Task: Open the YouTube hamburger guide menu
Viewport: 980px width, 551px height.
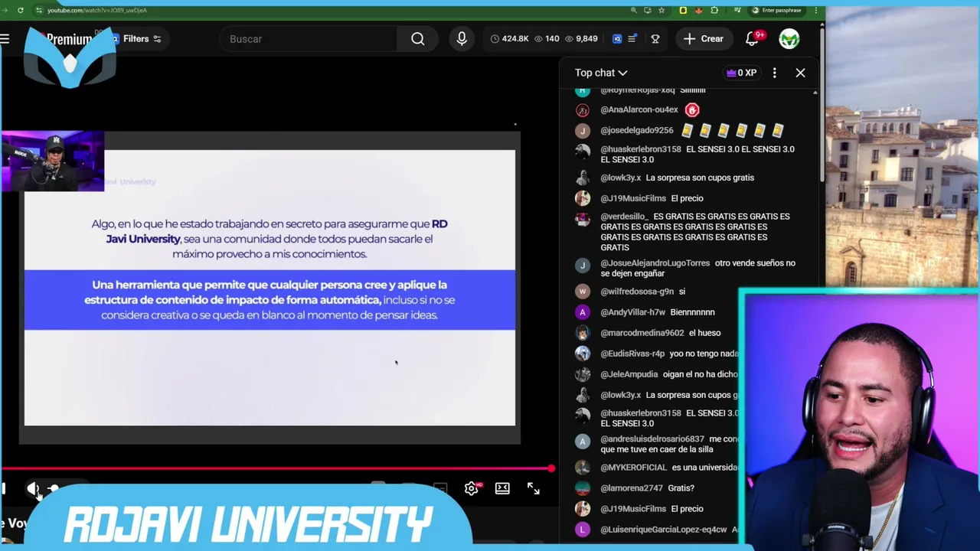Action: point(5,38)
